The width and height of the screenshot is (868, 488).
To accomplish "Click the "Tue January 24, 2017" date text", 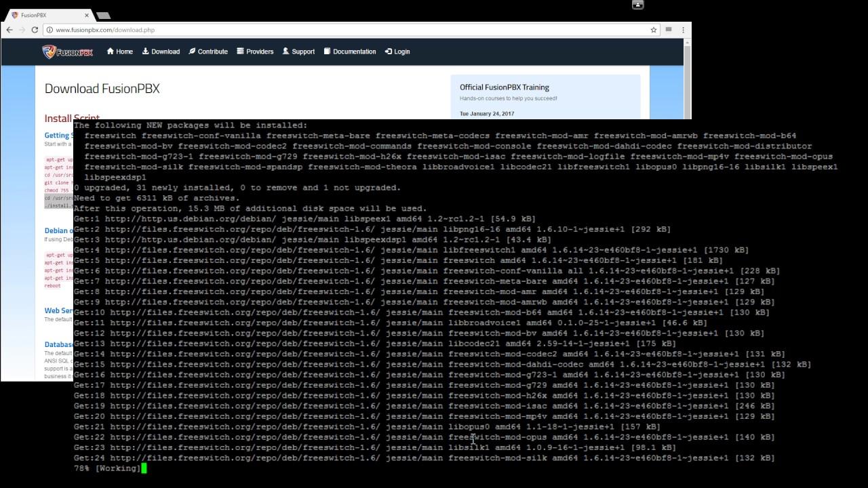I will (x=487, y=114).
